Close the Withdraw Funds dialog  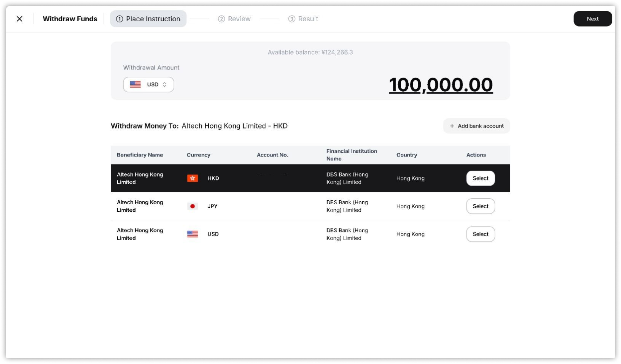pos(19,19)
